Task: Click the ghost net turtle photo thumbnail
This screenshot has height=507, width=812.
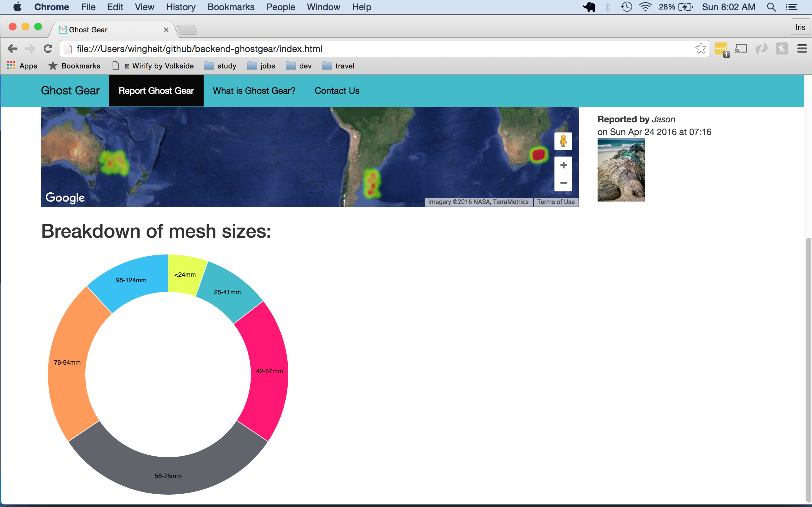Action: [621, 170]
